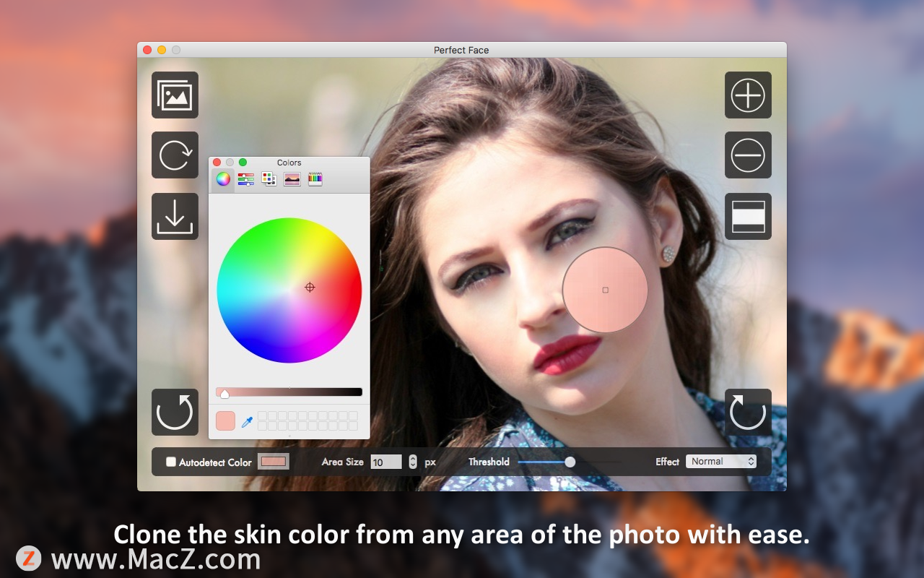924x578 pixels.
Task: Switch to the image palettes tab
Action: (292, 179)
